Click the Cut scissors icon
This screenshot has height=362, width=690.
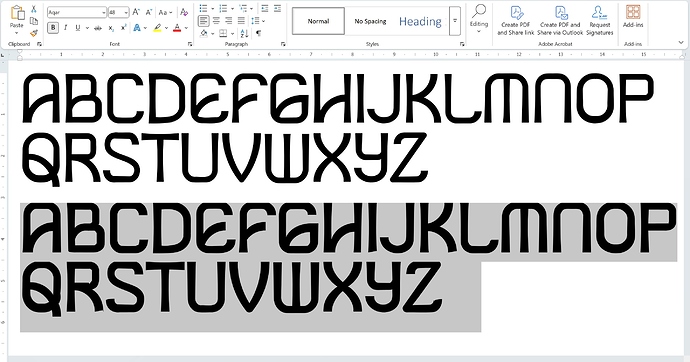pos(34,9)
